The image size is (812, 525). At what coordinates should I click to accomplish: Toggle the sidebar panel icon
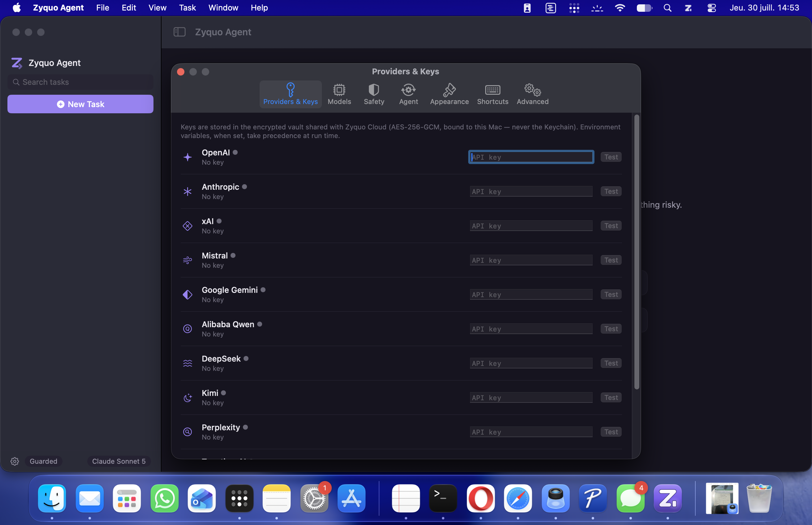pos(179,32)
